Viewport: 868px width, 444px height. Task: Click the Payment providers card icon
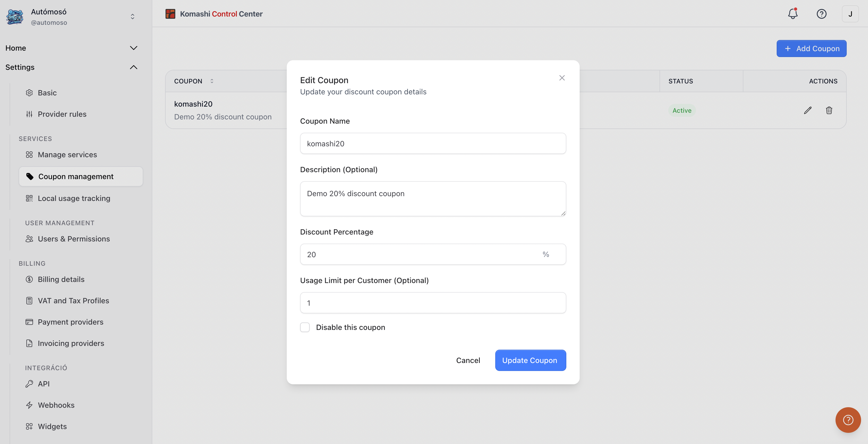29,322
